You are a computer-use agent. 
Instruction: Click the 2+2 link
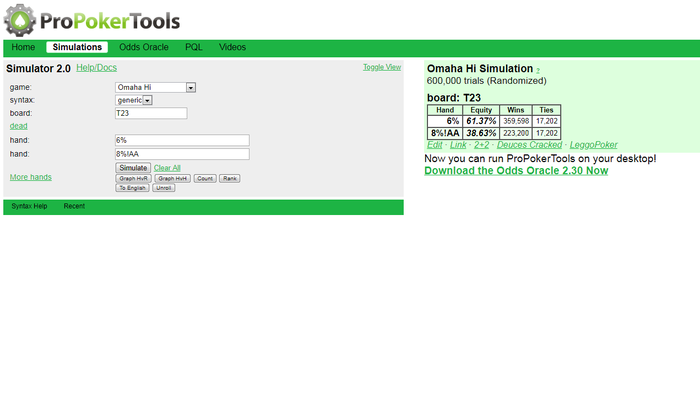point(481,145)
